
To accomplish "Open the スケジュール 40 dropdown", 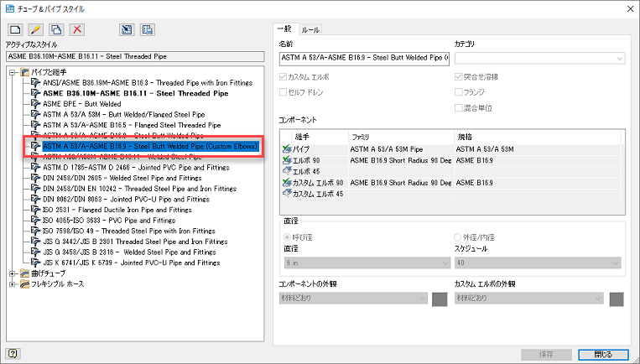I will coord(538,263).
